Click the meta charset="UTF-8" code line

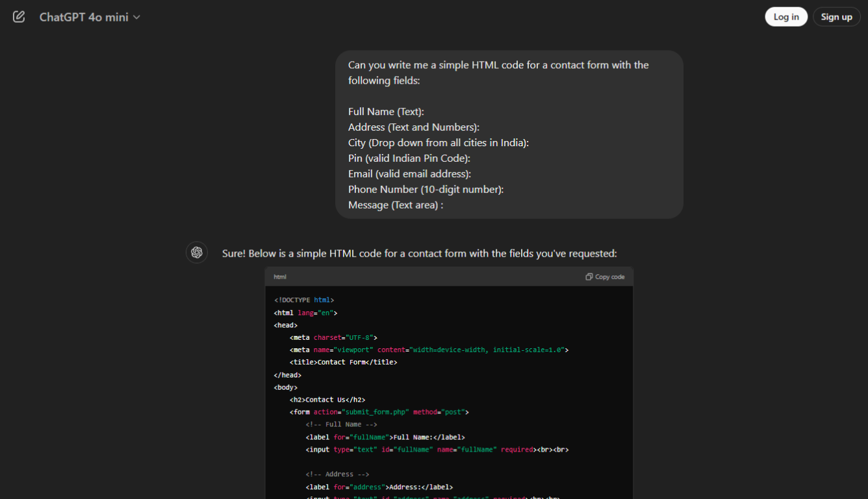pyautogui.click(x=334, y=338)
